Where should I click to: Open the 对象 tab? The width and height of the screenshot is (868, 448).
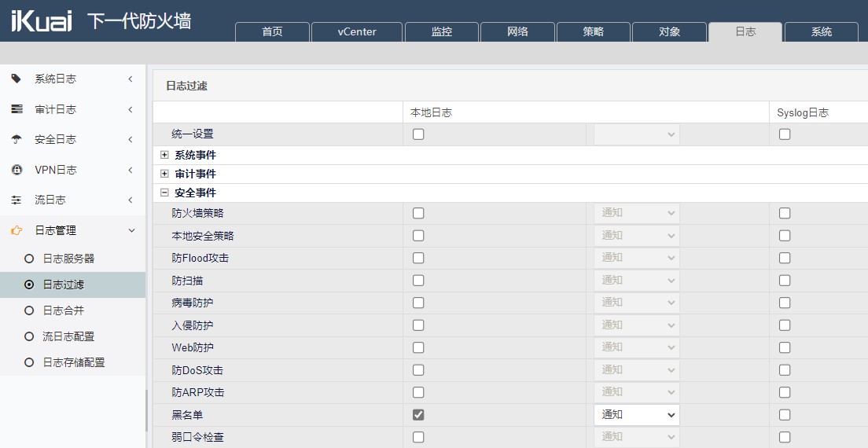tap(669, 31)
